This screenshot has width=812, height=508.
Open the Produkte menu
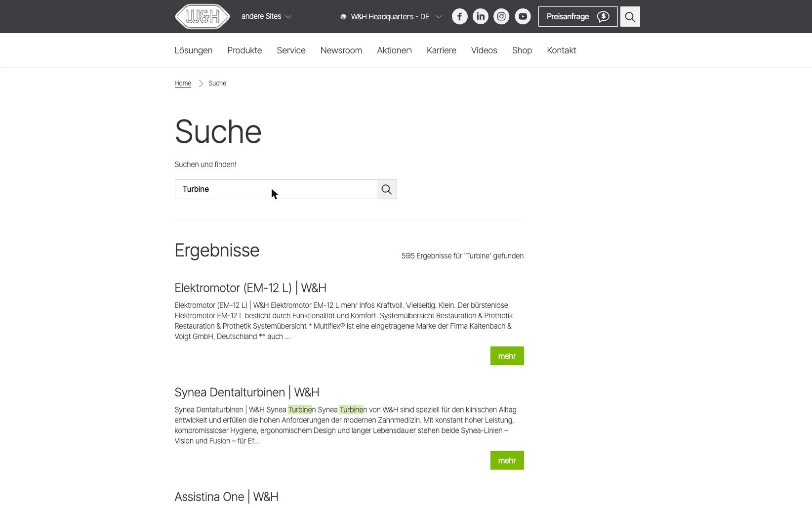coord(244,50)
